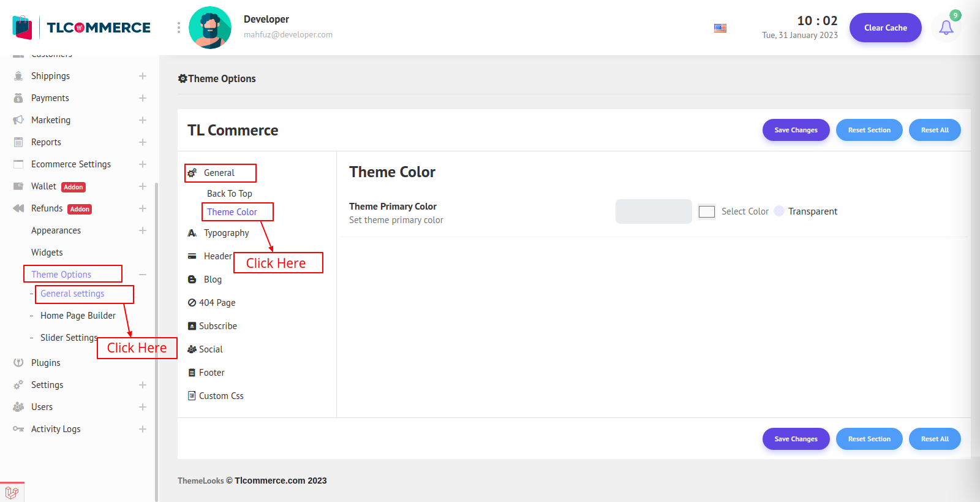Click the Clear Cache button
This screenshot has width=980, height=502.
[885, 28]
